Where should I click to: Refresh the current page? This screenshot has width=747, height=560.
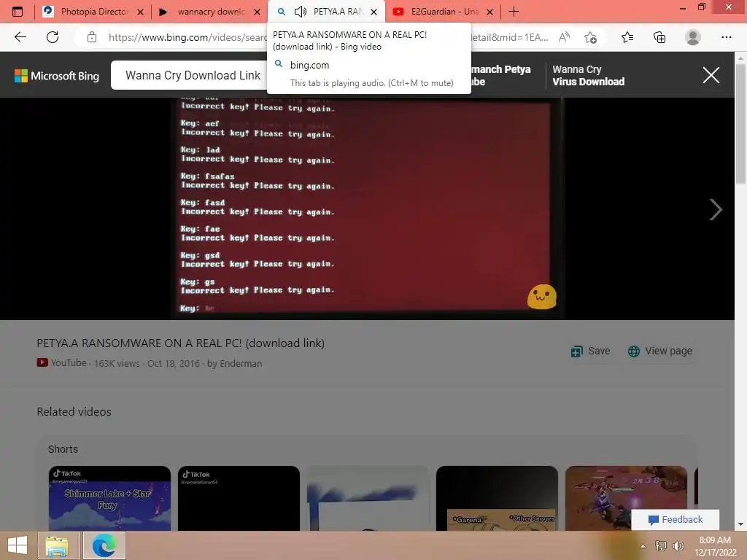tap(53, 37)
